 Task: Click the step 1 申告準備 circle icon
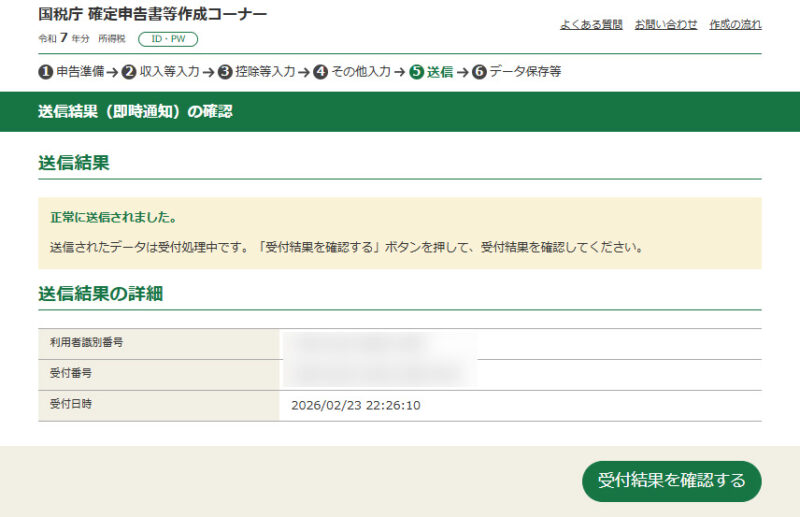(45, 72)
